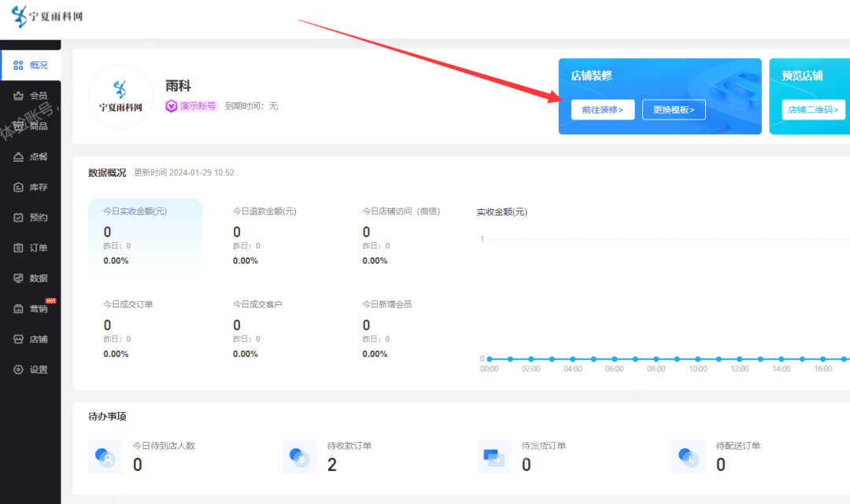Viewport: 850px width, 504px height.
Task: Click the 今日待到店人数 count 0
Action: pos(138,465)
